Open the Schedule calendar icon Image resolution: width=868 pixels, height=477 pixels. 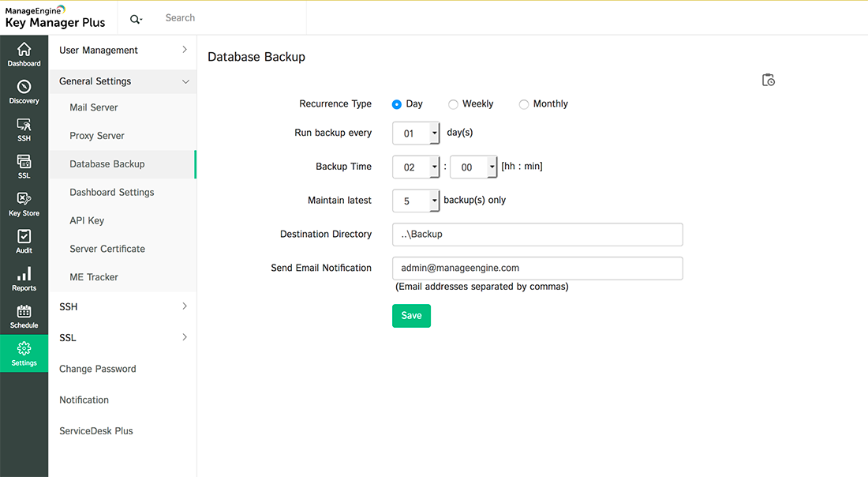tap(24, 316)
